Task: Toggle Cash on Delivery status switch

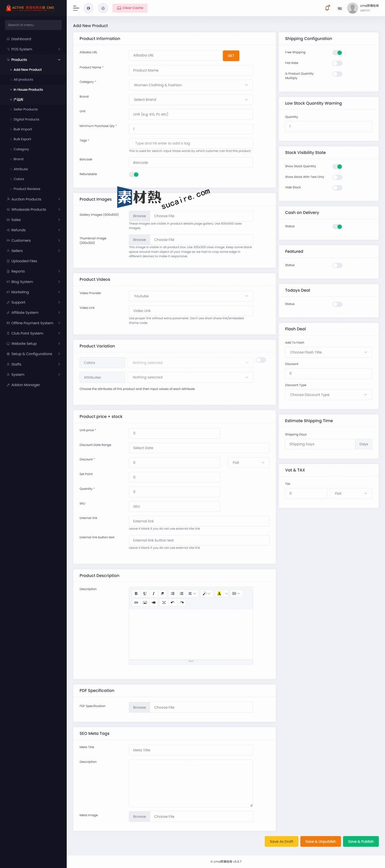Action: click(x=337, y=227)
